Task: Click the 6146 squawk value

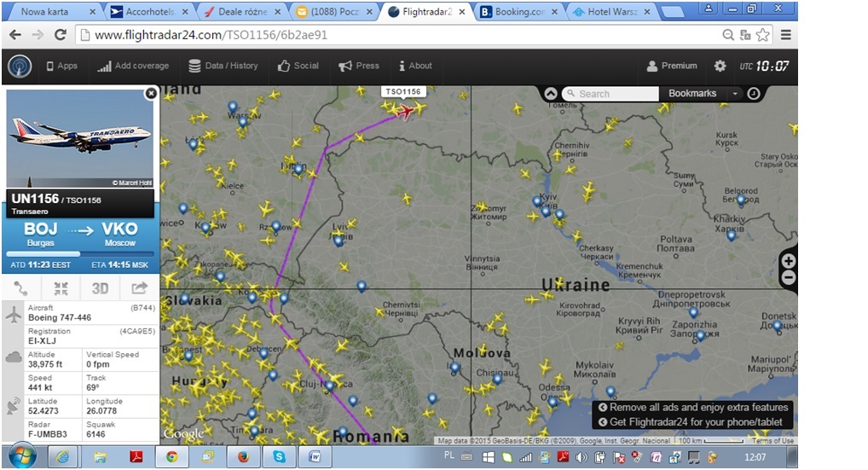Action: pos(95,434)
